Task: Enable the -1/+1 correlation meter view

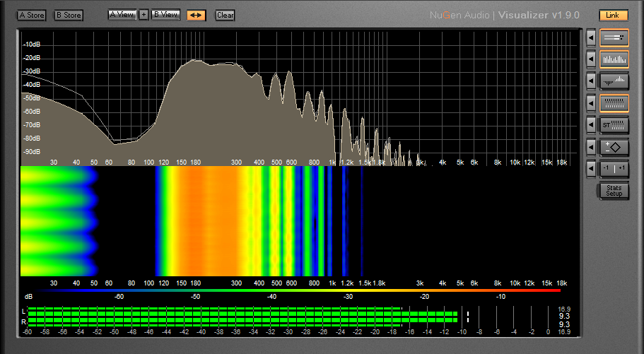Action: click(x=614, y=169)
